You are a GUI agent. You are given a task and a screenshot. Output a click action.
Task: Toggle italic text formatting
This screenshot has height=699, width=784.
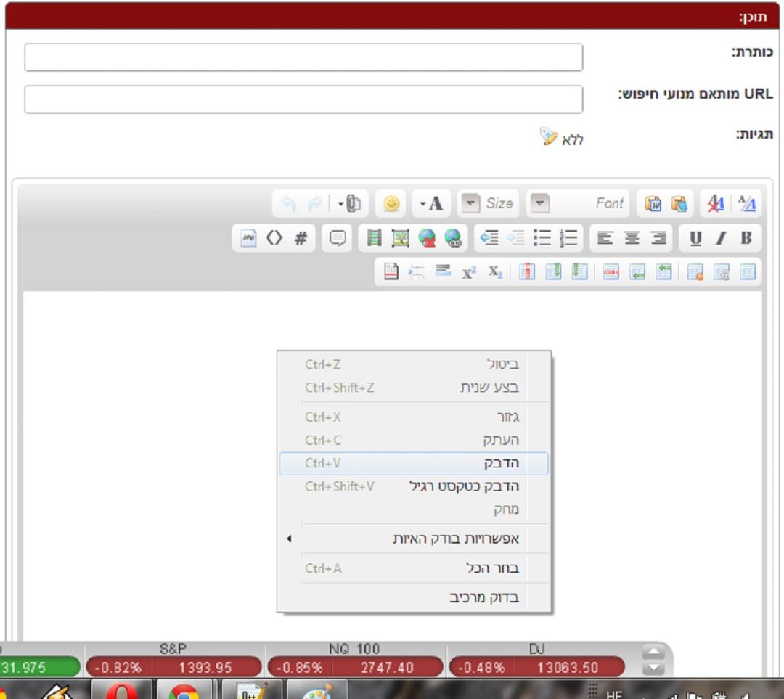coord(721,238)
